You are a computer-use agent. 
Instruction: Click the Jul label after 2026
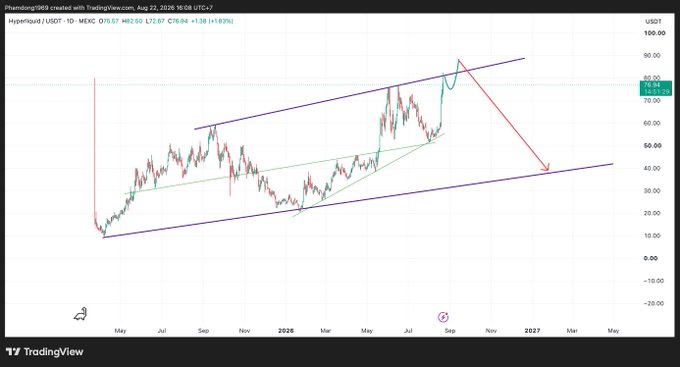coord(408,331)
